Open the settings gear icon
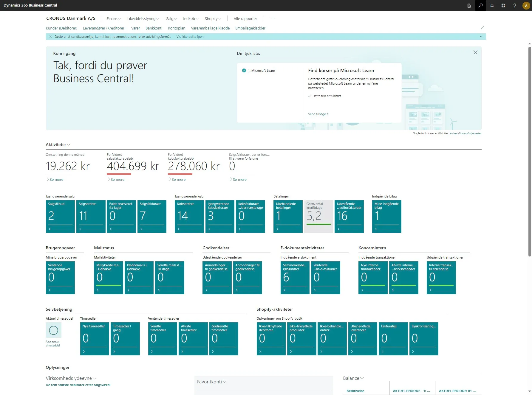Screen dimensions: 532x395 tap(503, 5)
